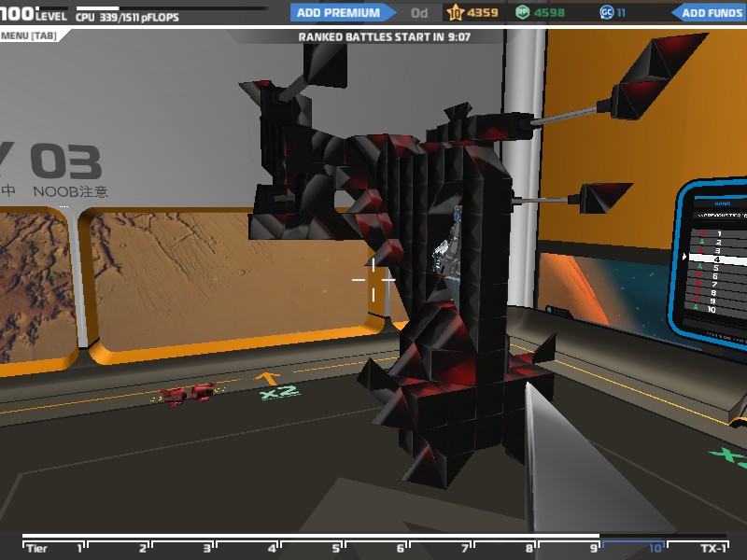Click the ADD PREMIUM button

(343, 13)
